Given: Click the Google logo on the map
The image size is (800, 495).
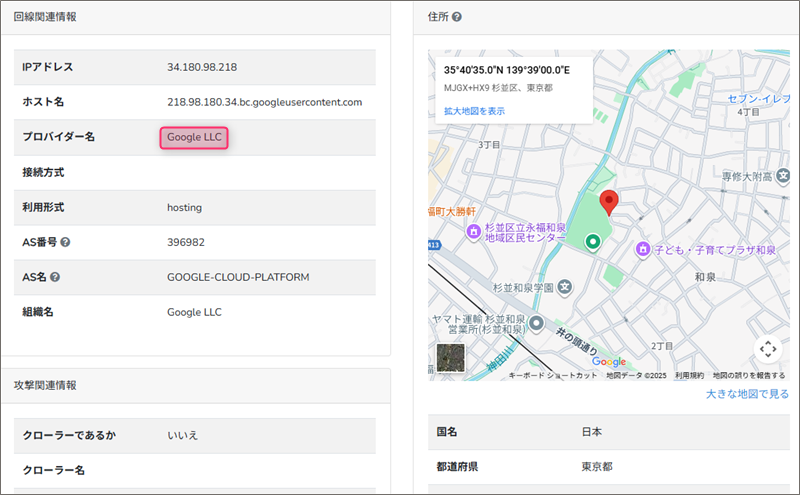Looking at the screenshot, I should point(608,361).
